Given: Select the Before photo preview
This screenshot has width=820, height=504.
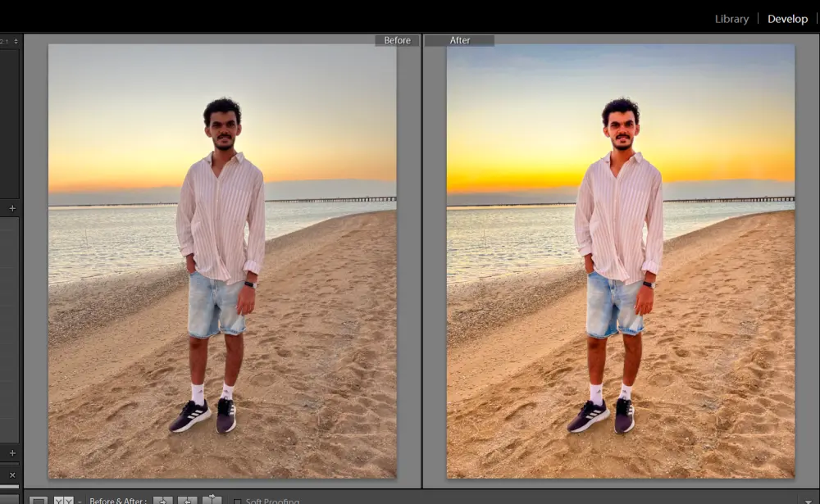Looking at the screenshot, I should (222, 261).
